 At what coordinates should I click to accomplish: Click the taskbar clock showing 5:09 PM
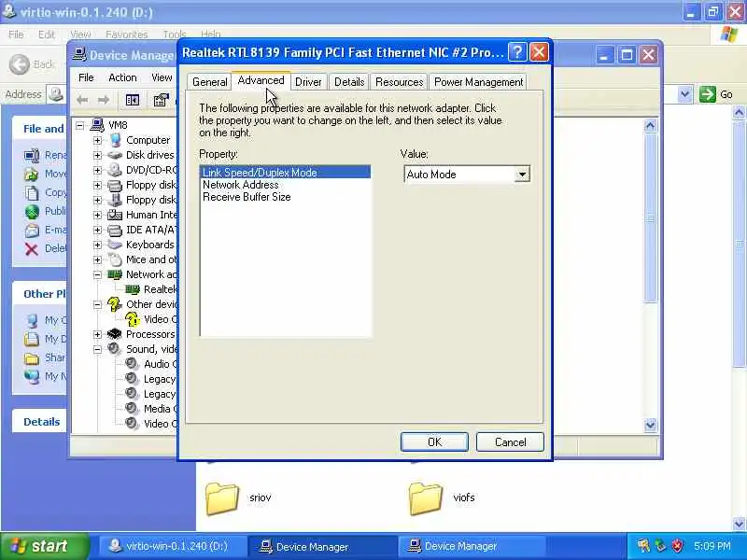[x=712, y=546]
